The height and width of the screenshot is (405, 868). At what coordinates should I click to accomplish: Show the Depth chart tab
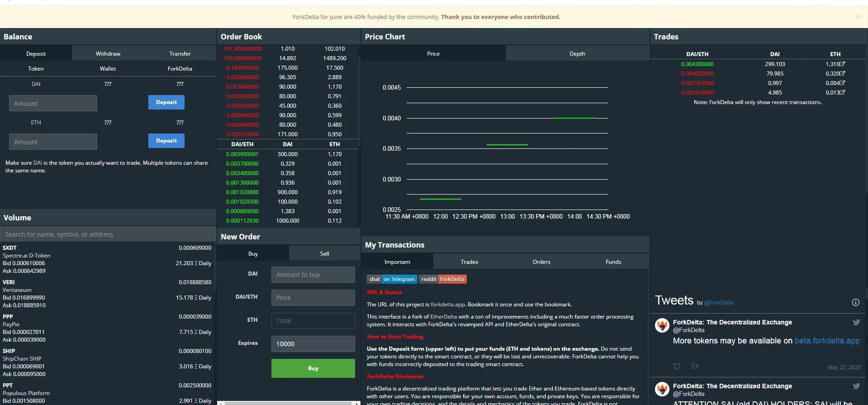pyautogui.click(x=577, y=53)
